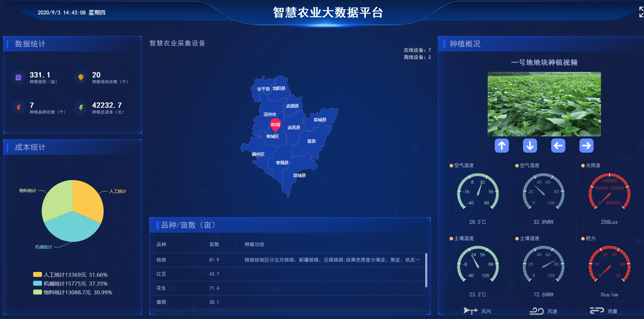Click the red lightning variety count icon
Viewport: 644px width, 319px height.
(x=18, y=108)
